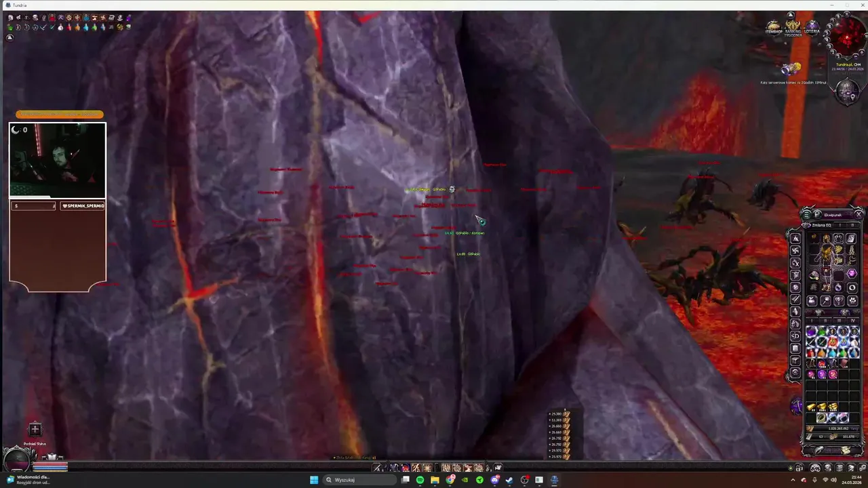
Task: Click the plus button above Podgląd Status
Action: (35, 429)
